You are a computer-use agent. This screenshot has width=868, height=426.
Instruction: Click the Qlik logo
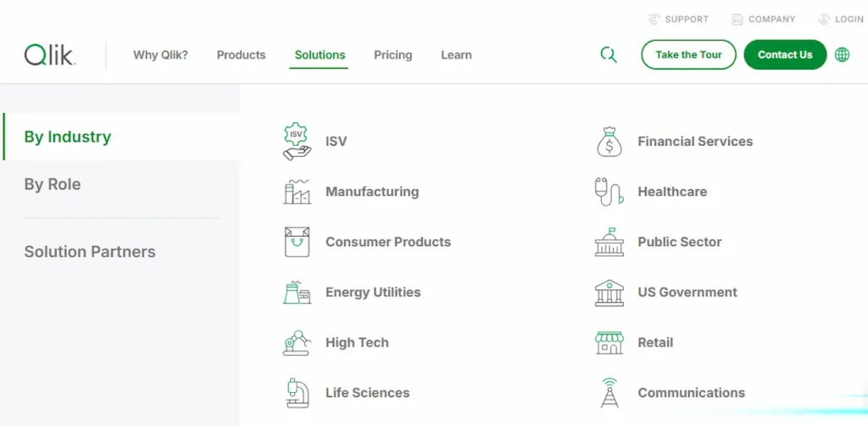50,55
